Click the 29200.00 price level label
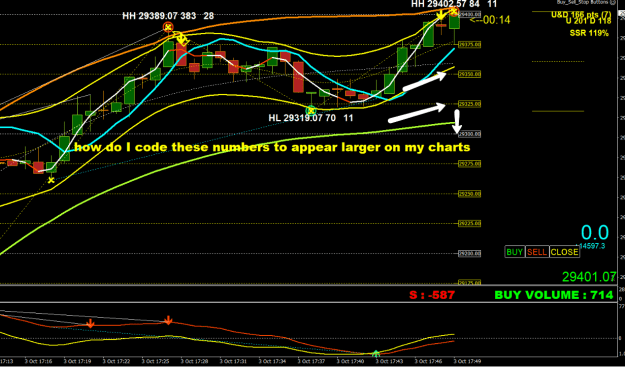 pyautogui.click(x=470, y=253)
